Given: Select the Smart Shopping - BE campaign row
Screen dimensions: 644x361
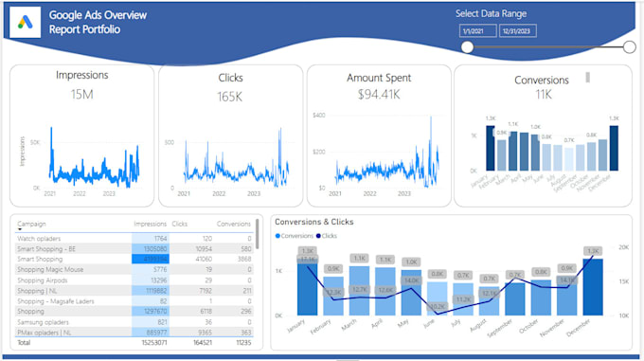Looking at the screenshot, I should point(134,249).
